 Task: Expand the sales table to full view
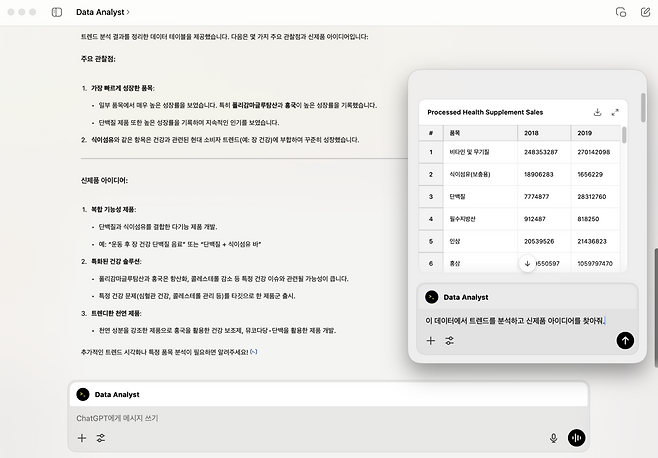pos(615,113)
